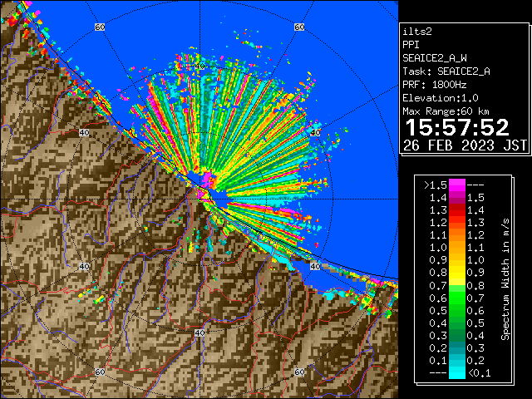The width and height of the screenshot is (532, 399).
Task: Click the left-column '0.1' legend value
Action: coord(438,360)
